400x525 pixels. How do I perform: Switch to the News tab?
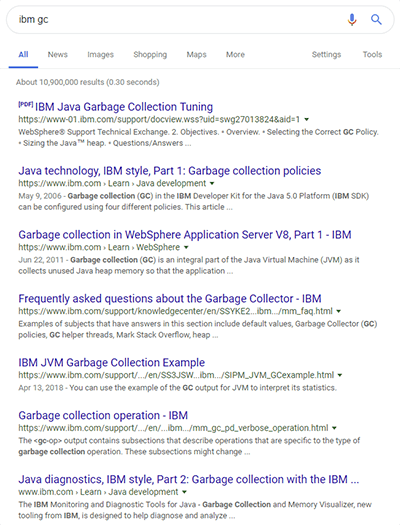(x=58, y=55)
